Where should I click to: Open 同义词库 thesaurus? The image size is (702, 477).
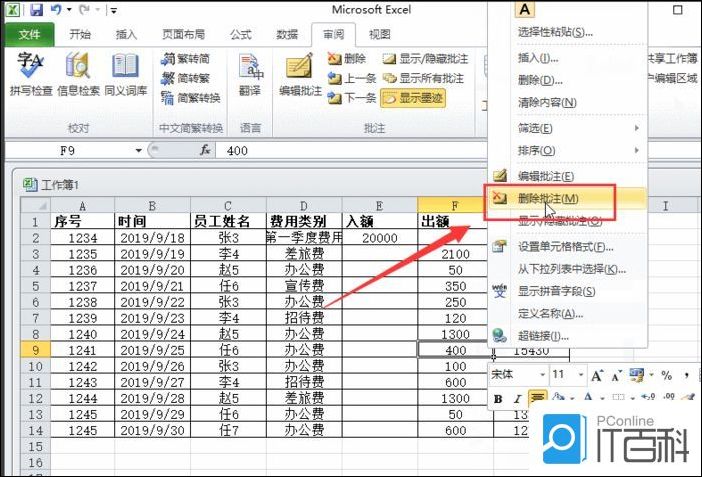pos(126,74)
